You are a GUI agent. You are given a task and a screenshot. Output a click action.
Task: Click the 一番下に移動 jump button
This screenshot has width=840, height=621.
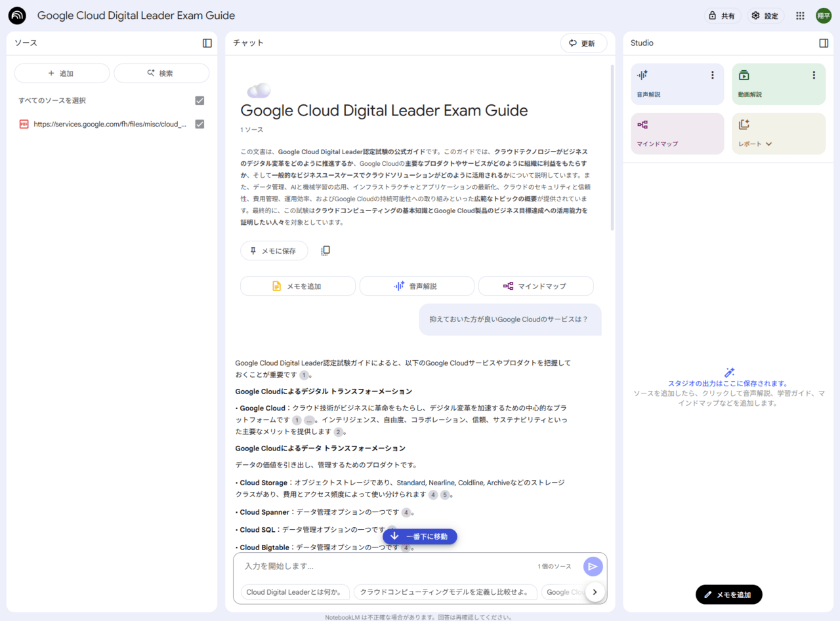click(x=420, y=536)
